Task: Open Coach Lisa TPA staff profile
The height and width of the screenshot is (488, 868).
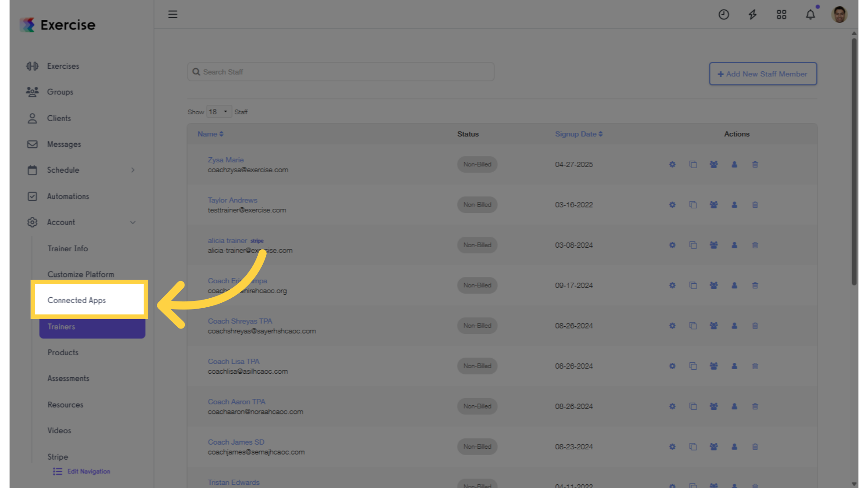Action: [234, 361]
